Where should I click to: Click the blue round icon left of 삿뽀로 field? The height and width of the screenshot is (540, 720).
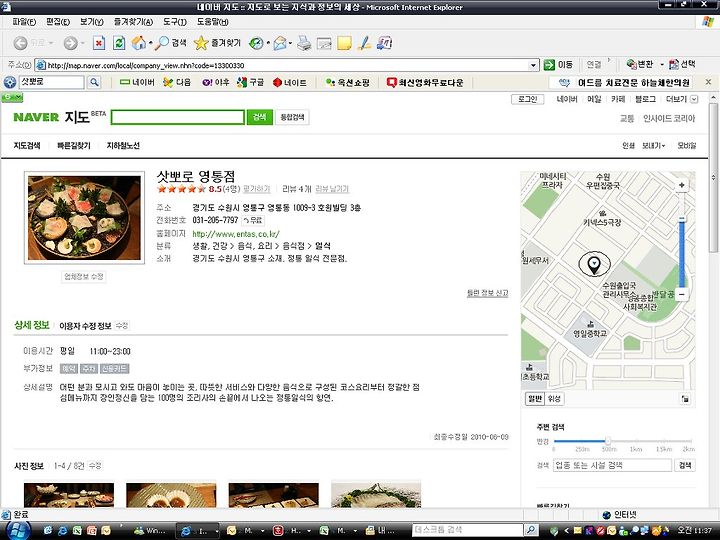pos(10,82)
